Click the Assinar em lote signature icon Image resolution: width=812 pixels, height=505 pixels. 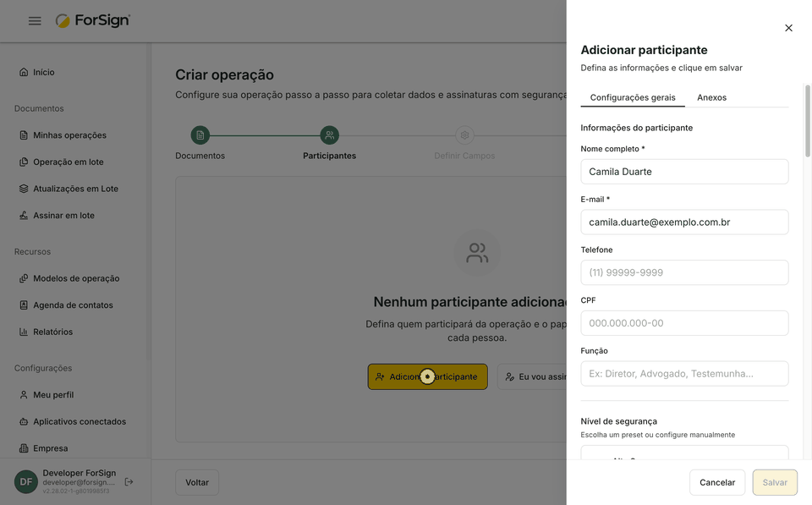point(24,216)
